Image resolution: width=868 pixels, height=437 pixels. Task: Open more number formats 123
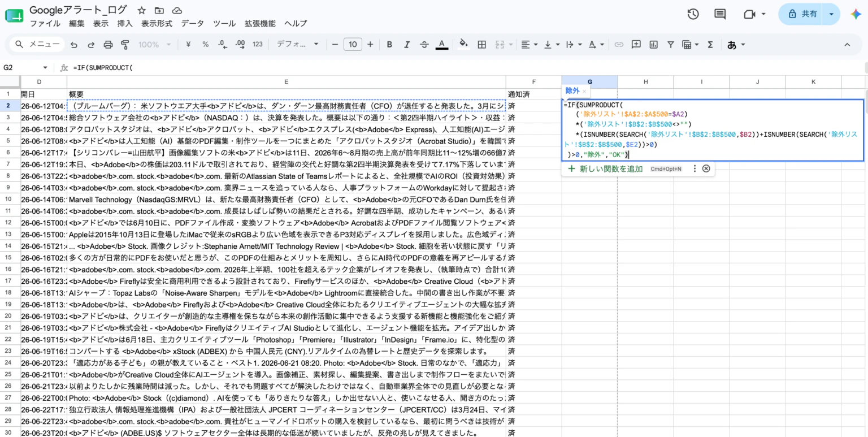tap(258, 44)
